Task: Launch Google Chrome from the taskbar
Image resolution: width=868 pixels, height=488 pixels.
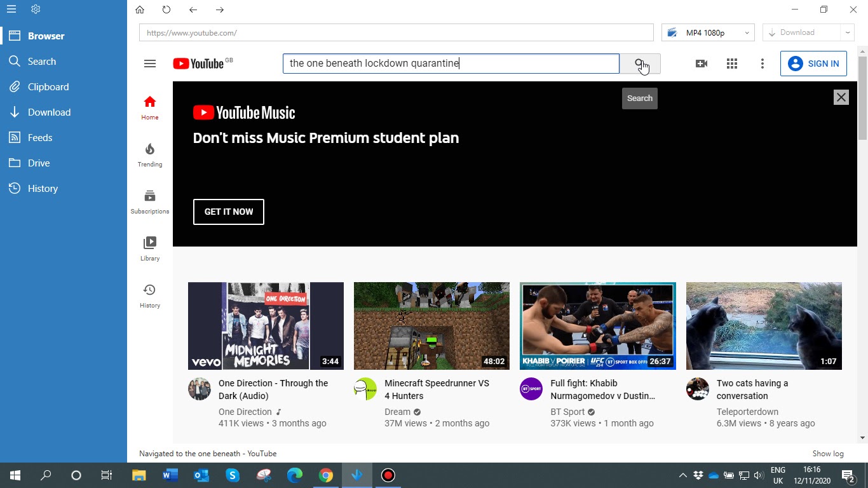Action: point(326,475)
